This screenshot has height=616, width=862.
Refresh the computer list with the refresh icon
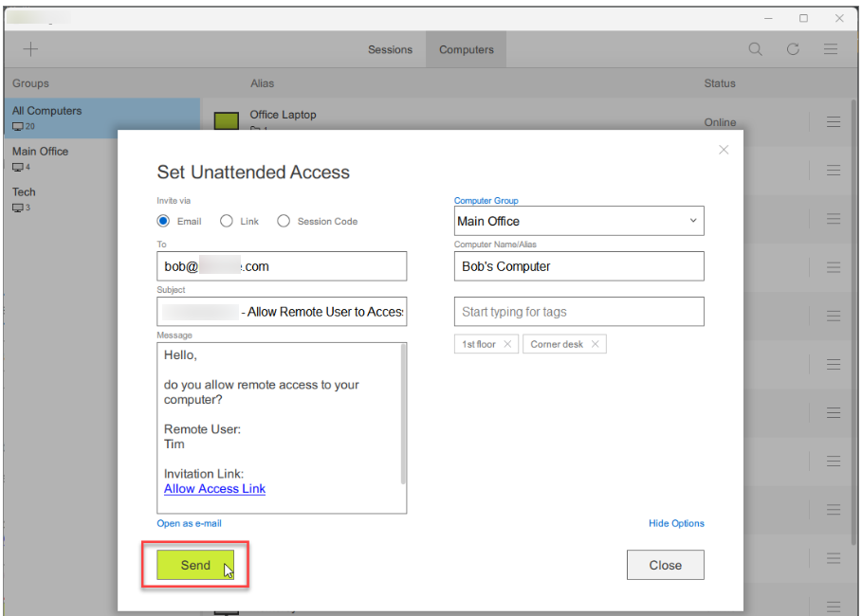[793, 48]
